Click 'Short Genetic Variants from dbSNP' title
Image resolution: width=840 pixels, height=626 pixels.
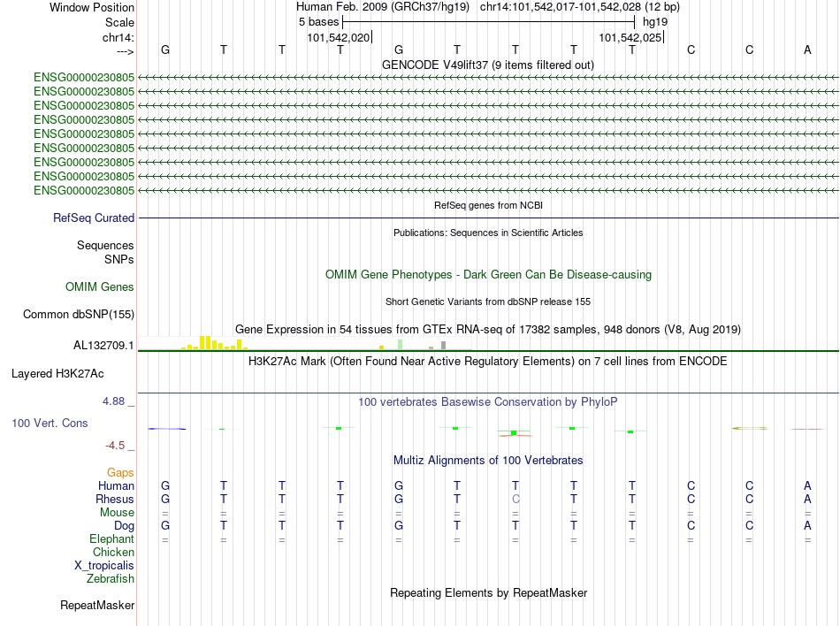488,302
